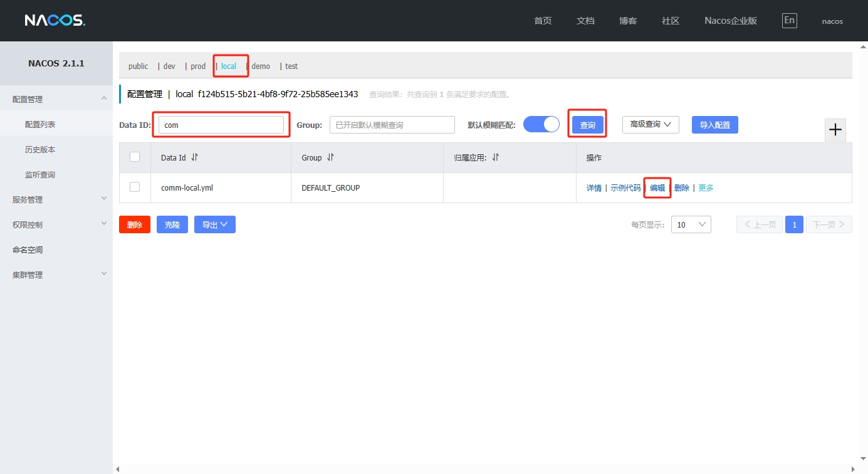The height and width of the screenshot is (474, 868).
Task: Click the 查询 search button
Action: pyautogui.click(x=587, y=125)
